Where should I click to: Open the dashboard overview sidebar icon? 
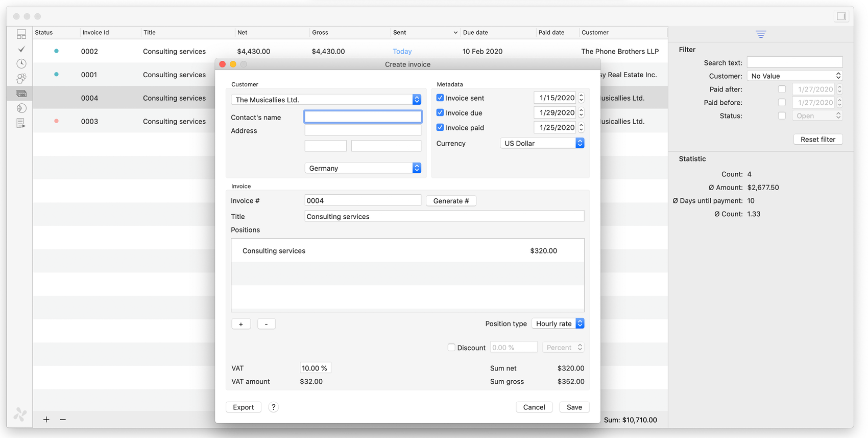click(x=21, y=34)
